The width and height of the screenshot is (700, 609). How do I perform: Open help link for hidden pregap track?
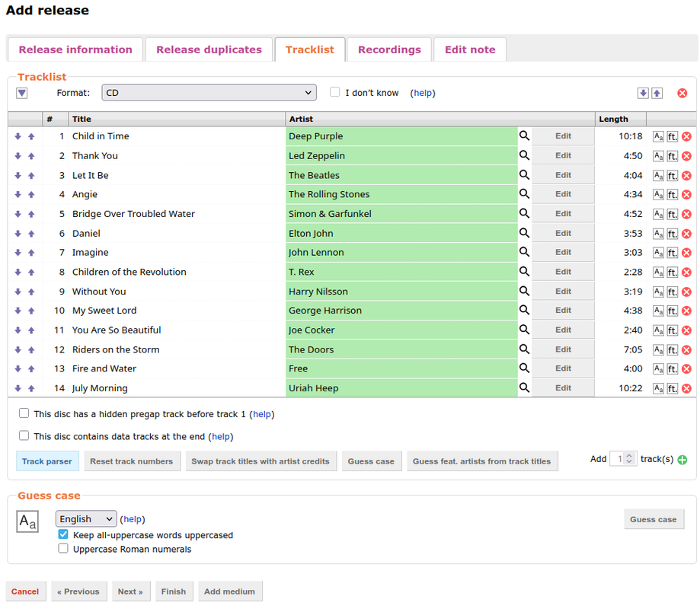tap(261, 414)
